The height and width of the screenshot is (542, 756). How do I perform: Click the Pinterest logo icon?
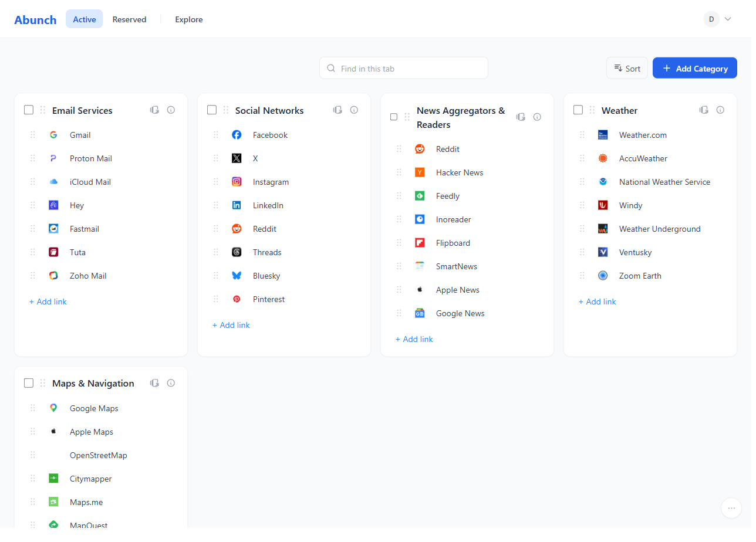coord(237,299)
